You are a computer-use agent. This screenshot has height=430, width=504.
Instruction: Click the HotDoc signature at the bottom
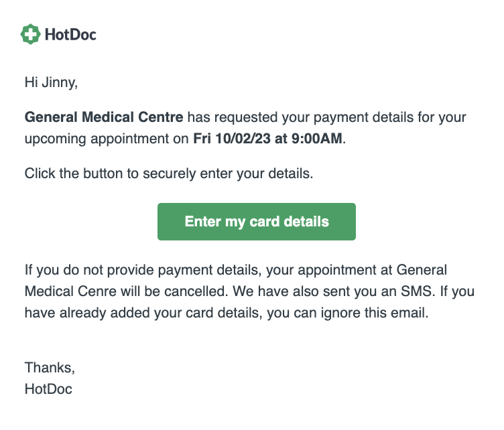[x=48, y=389]
